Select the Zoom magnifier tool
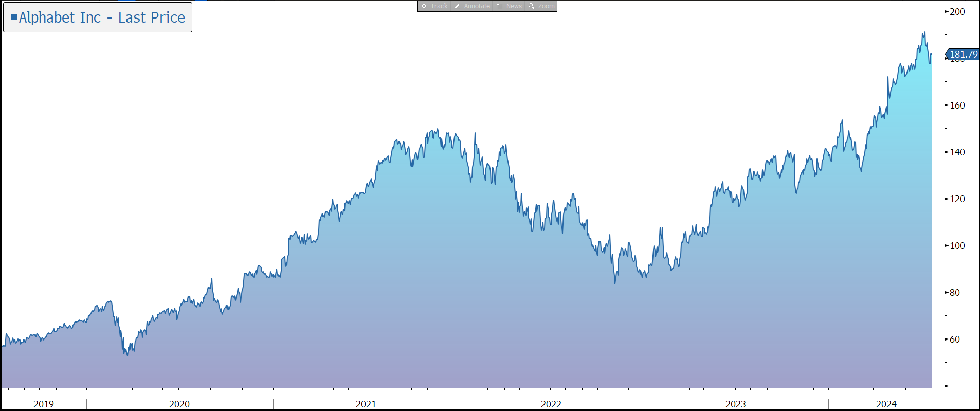The width and height of the screenshot is (980, 411). click(x=541, y=6)
